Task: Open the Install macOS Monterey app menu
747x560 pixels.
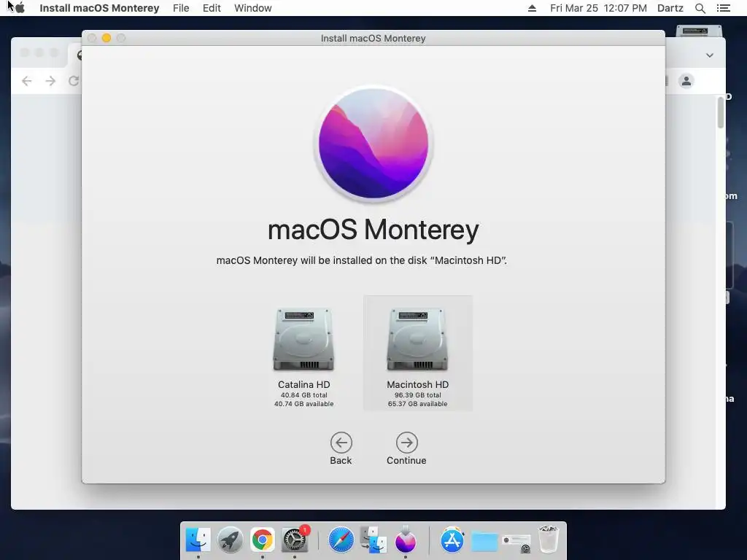Action: [99, 8]
